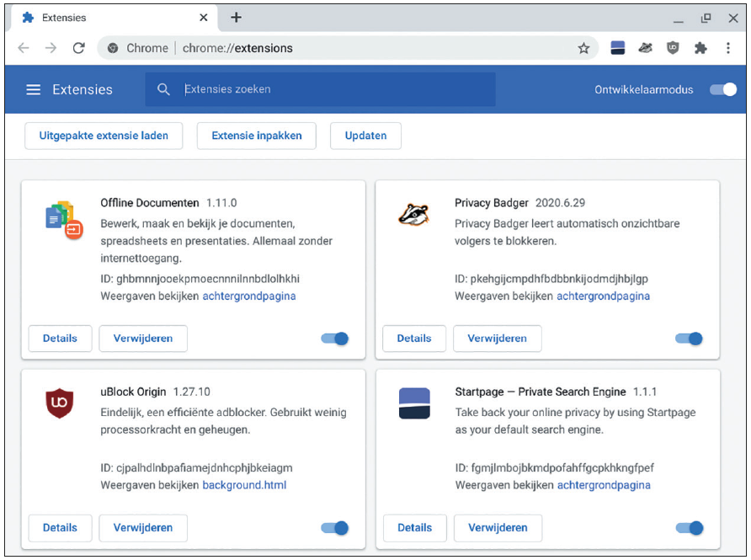Remove uBlock Origin with Verwijderen

tap(143, 527)
